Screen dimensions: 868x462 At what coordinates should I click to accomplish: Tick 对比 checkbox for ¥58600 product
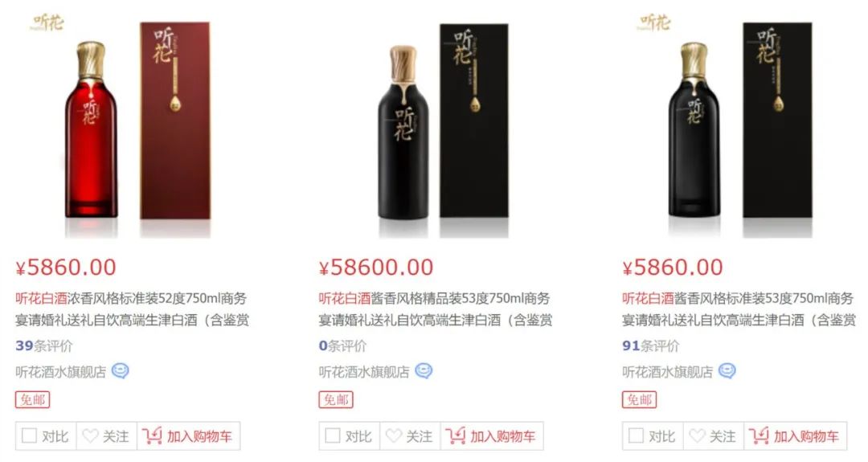332,435
